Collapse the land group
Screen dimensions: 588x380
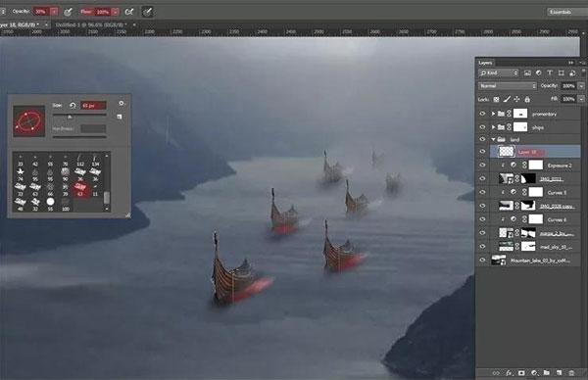pyautogui.click(x=494, y=139)
